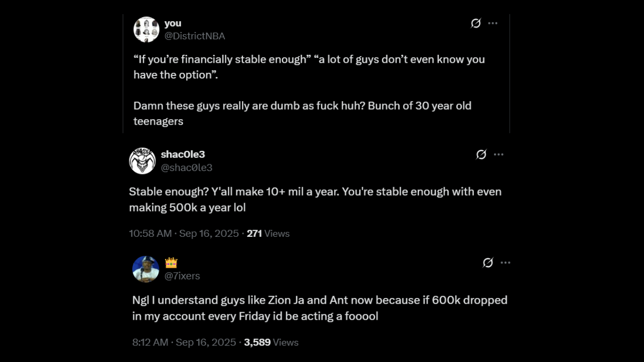This screenshot has height=362, width=644.
Task: Open Grok actions on 7ixers' reply
Action: (x=488, y=262)
